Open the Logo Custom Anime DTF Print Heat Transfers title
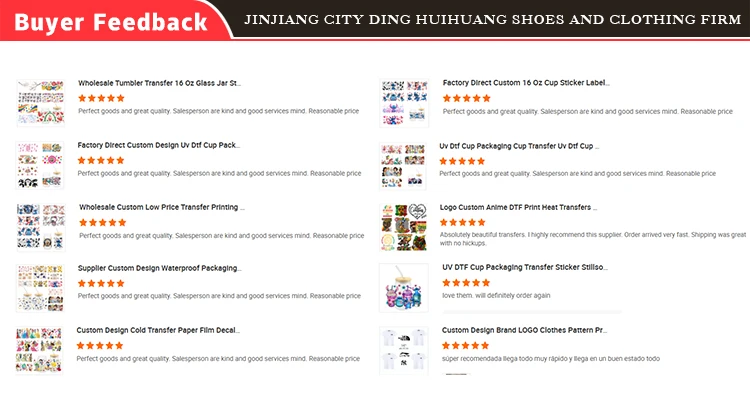 point(518,208)
